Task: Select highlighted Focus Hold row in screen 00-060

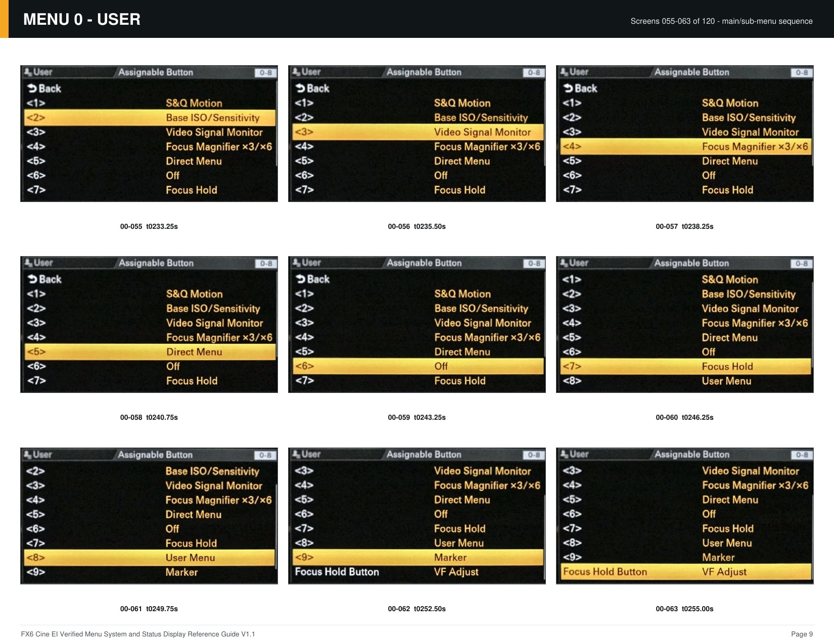Action: [x=685, y=367]
